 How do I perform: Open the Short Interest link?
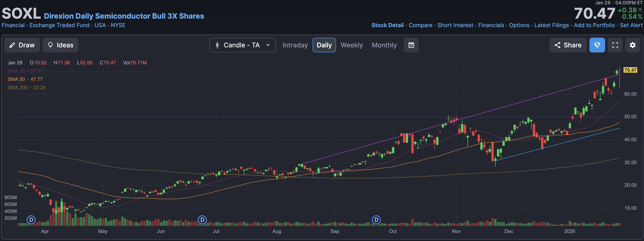455,25
